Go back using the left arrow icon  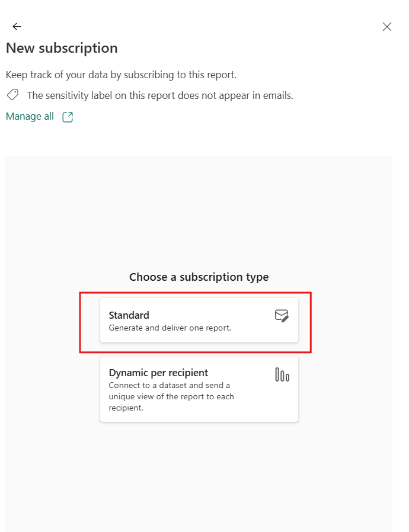(17, 27)
